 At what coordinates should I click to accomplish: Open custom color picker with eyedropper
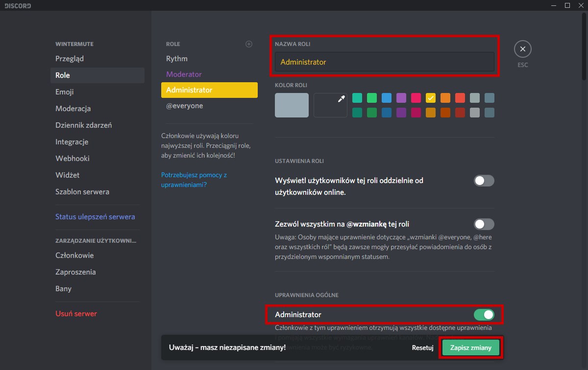pyautogui.click(x=330, y=105)
